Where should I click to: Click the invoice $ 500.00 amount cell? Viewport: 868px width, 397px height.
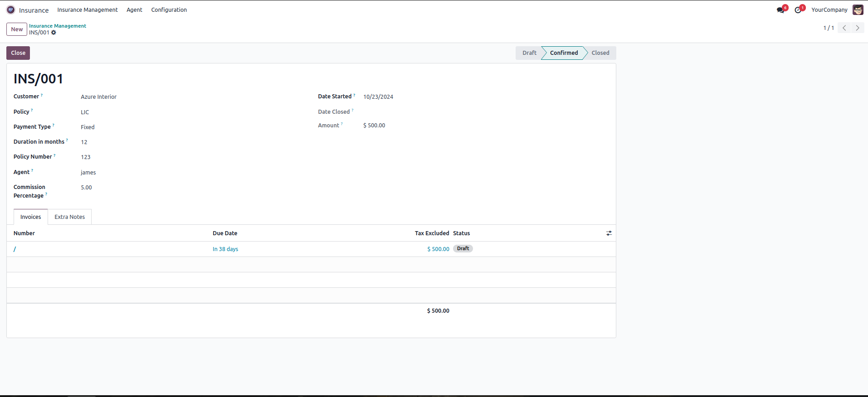(x=438, y=249)
